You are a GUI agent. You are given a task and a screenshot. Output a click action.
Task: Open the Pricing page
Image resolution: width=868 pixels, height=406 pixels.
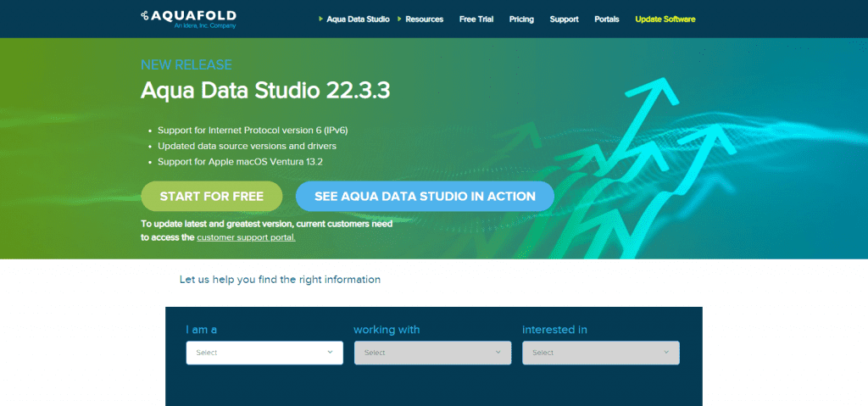coord(521,19)
